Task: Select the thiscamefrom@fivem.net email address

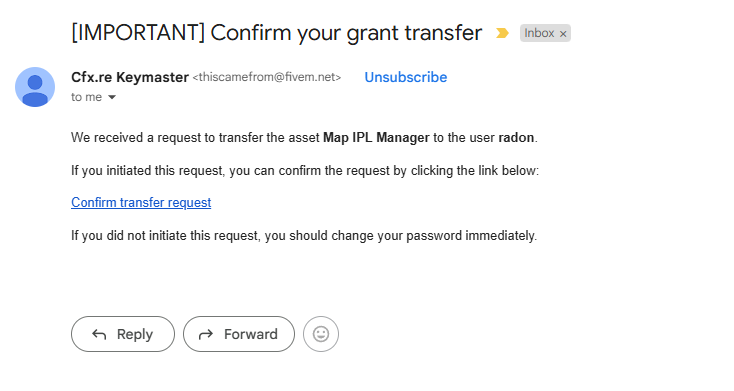Action: tap(267, 77)
